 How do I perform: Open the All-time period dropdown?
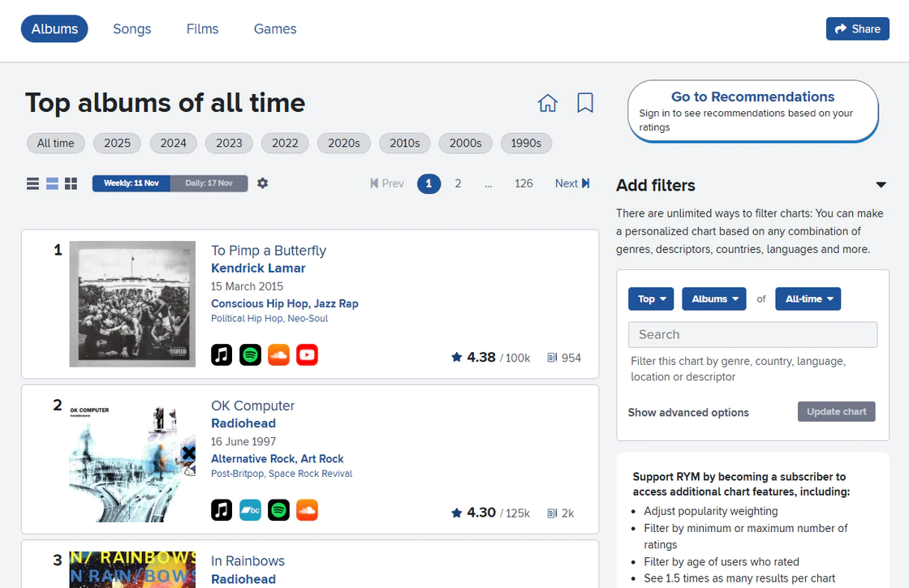pyautogui.click(x=808, y=298)
